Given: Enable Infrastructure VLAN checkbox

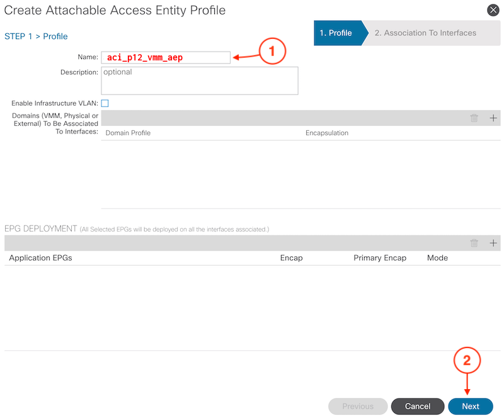Looking at the screenshot, I should tap(105, 103).
